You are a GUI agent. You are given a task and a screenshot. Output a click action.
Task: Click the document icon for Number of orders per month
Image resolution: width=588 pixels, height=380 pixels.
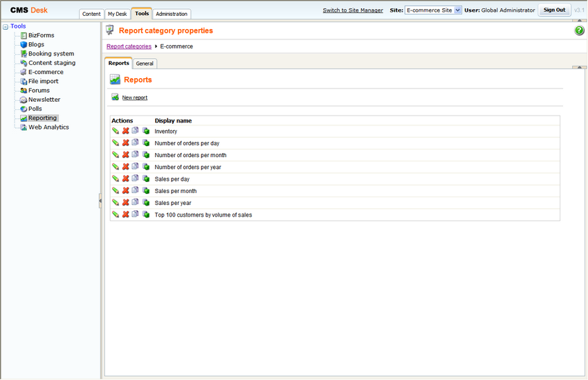coord(136,155)
